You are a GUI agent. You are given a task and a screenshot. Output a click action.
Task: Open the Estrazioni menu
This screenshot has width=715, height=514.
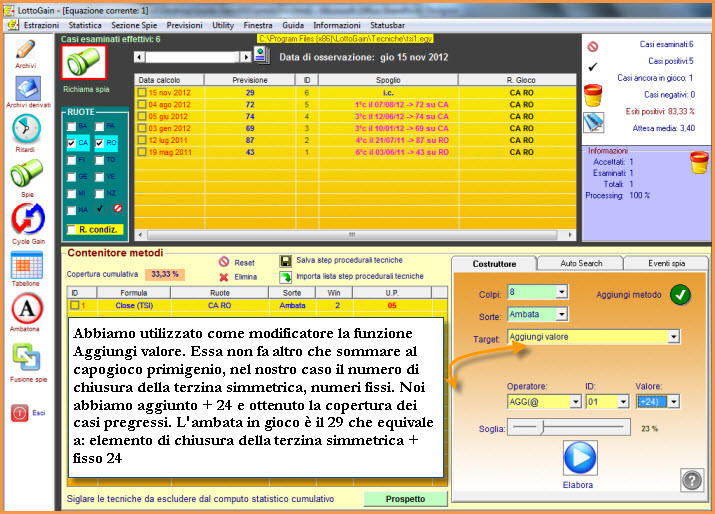pos(41,25)
